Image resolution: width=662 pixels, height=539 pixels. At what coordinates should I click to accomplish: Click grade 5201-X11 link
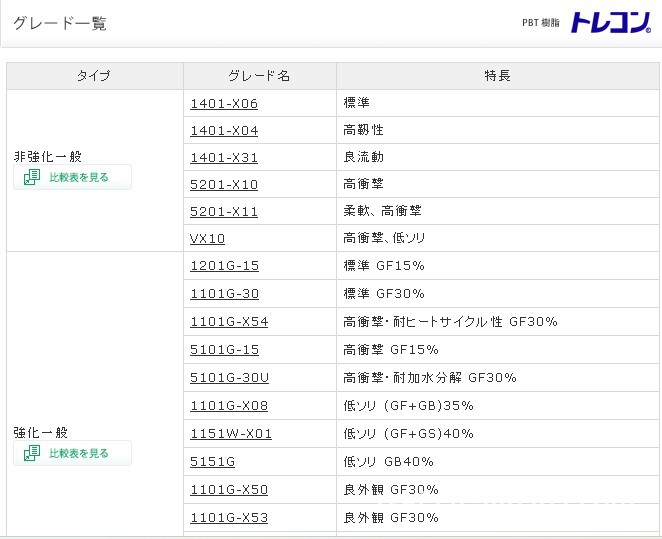[224, 211]
